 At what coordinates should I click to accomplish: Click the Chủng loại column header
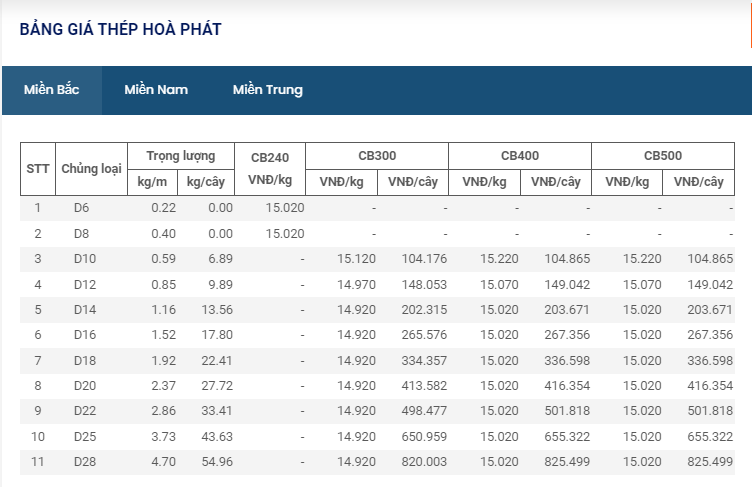[x=91, y=169]
